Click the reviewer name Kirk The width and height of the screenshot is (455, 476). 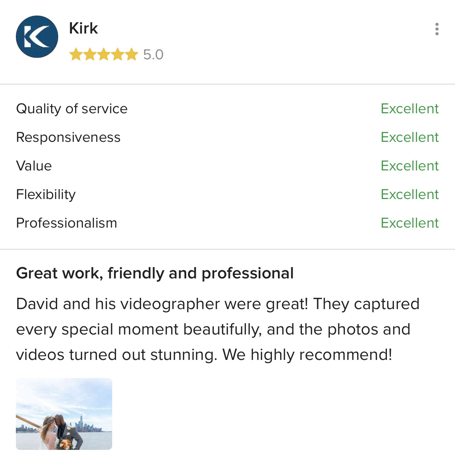(83, 28)
